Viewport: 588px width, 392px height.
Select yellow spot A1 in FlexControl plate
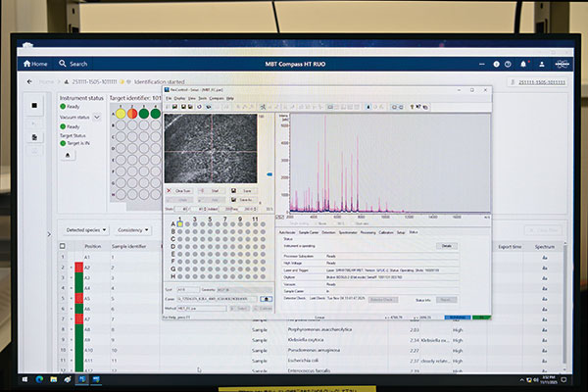179,224
